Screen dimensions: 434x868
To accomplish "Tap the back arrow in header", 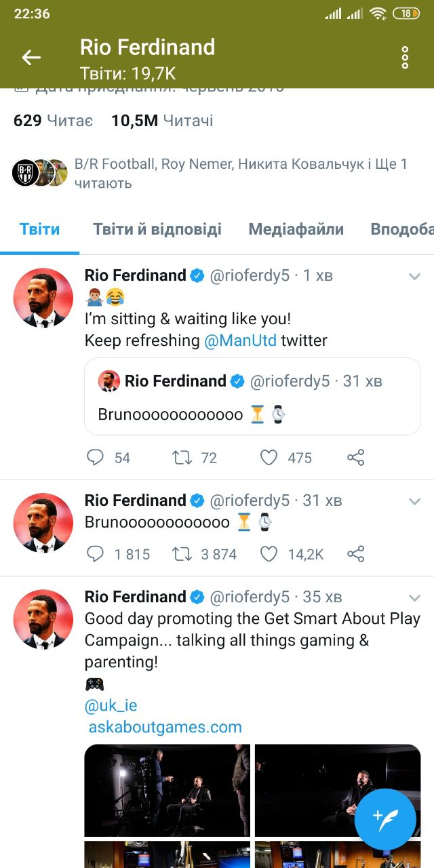I will click(31, 58).
